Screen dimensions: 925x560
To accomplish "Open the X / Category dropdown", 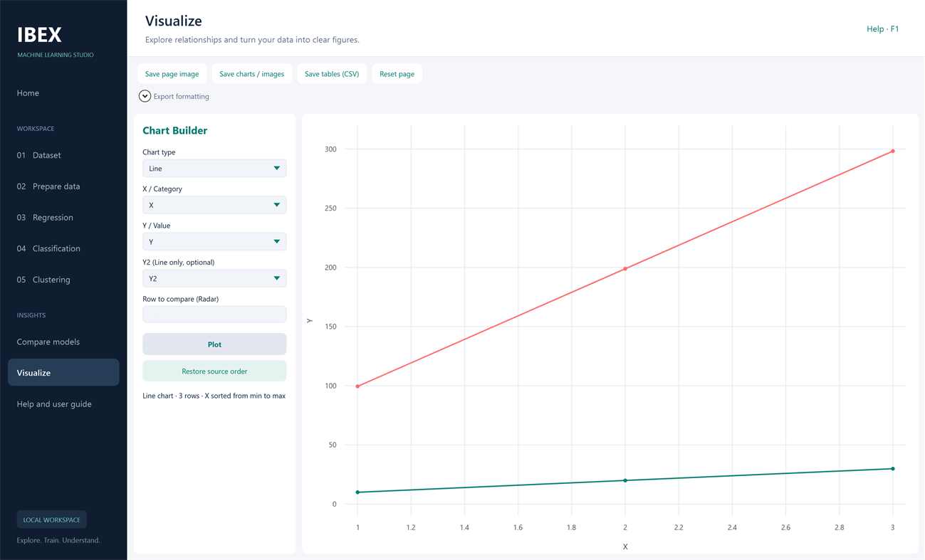I will click(214, 205).
